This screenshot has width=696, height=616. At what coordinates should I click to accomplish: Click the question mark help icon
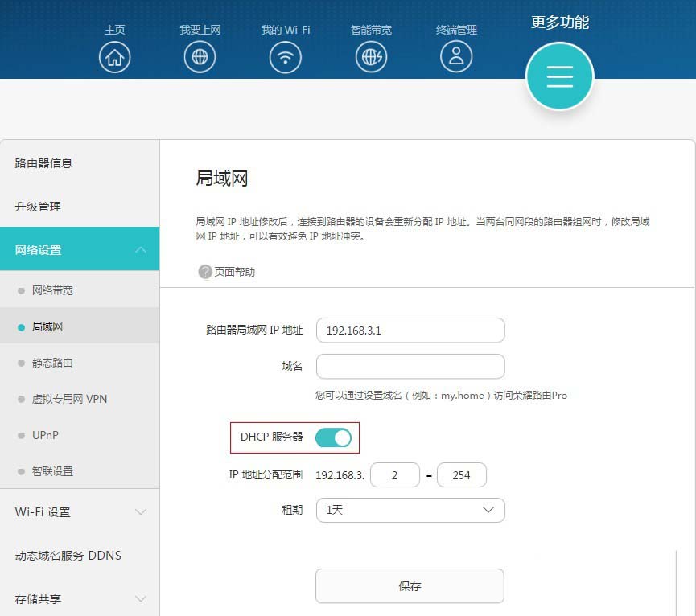204,272
